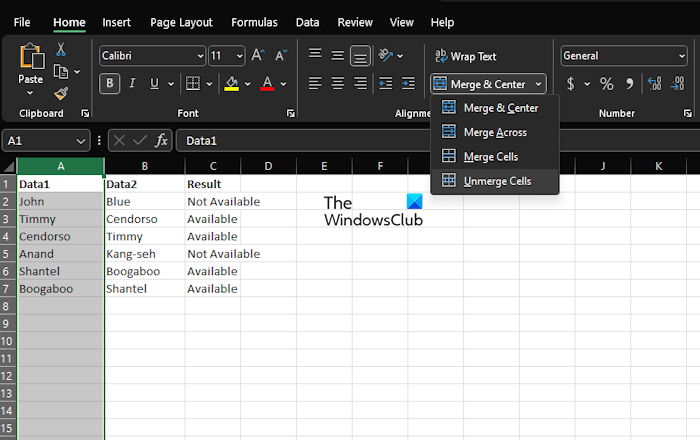Image resolution: width=700 pixels, height=440 pixels.
Task: Click the Accounting Number Format dollar icon
Action: coord(574,84)
